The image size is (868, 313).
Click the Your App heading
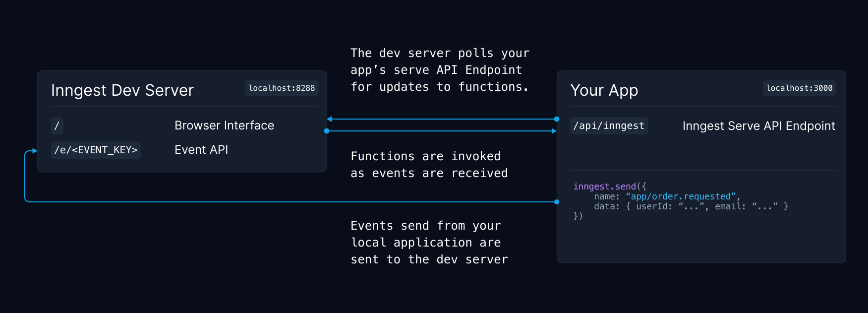[x=604, y=90]
